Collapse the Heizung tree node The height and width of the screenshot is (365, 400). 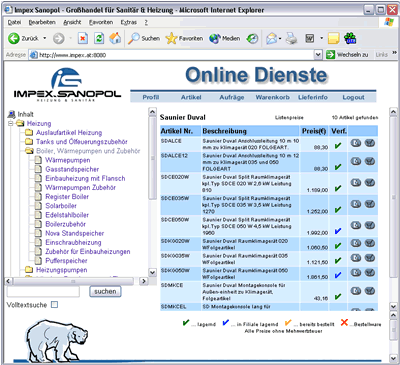[10, 123]
